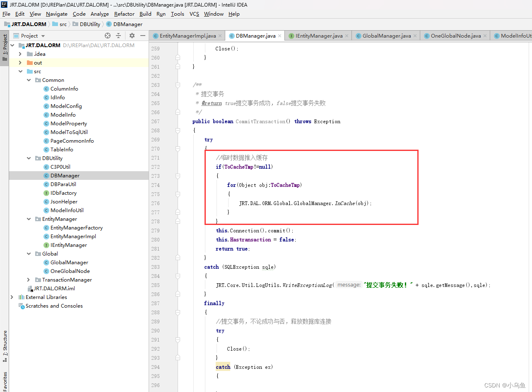
Task: Select ModelToSqlUtil class in tree
Action: point(69,132)
